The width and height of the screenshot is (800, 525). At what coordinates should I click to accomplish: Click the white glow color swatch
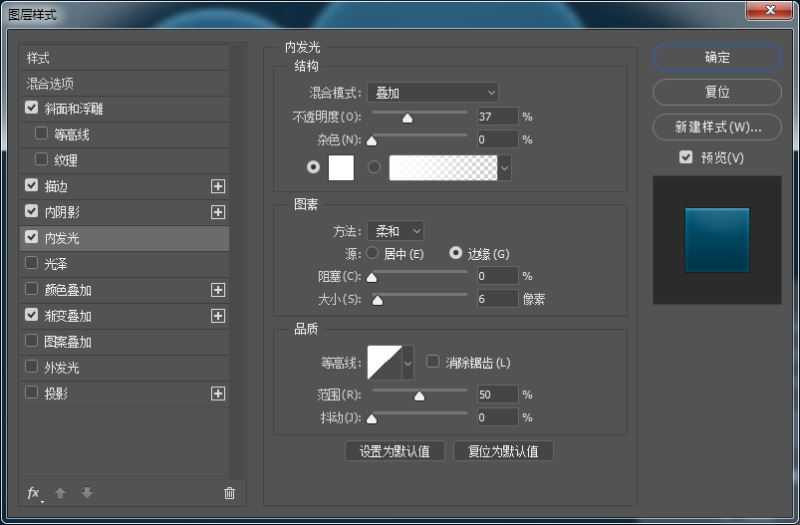pyautogui.click(x=341, y=168)
